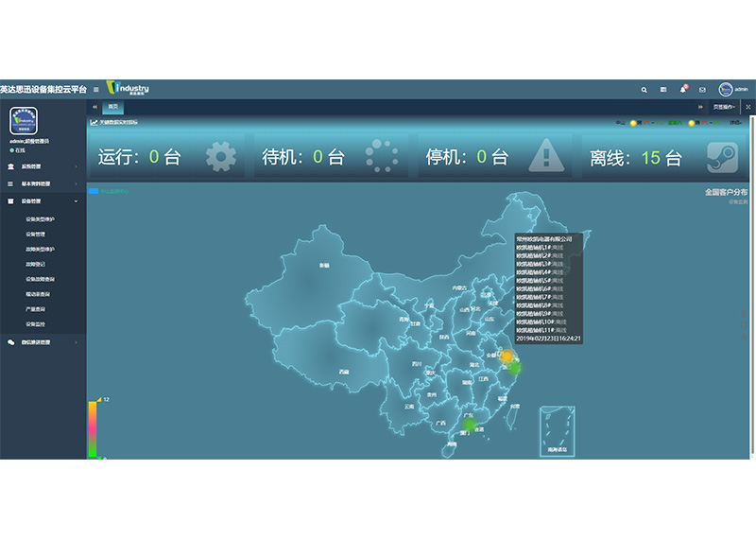756x539 pixels.
Task: Open chart toolbox data view icon
Action: point(744,314)
